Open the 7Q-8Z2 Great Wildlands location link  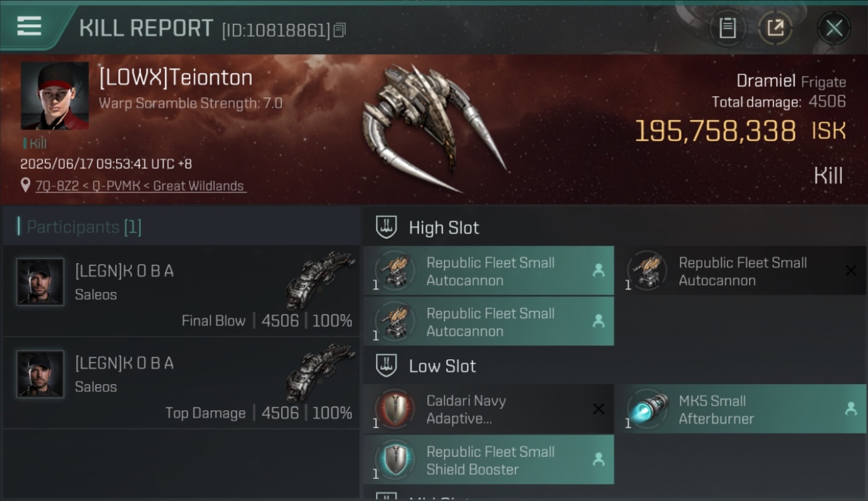(x=140, y=186)
